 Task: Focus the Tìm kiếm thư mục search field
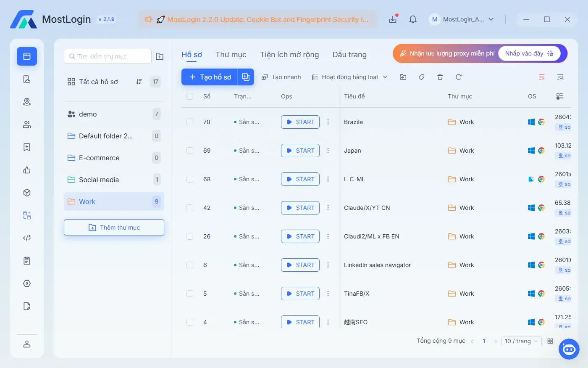point(108,56)
